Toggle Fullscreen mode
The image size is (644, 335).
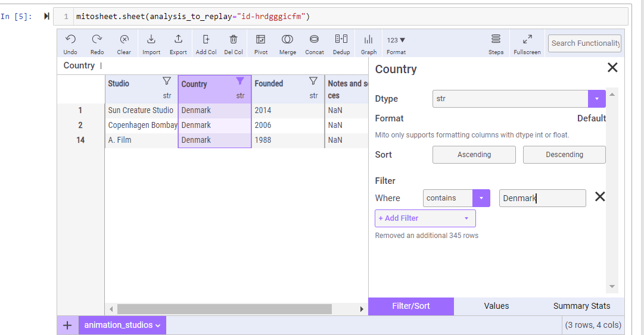click(527, 40)
